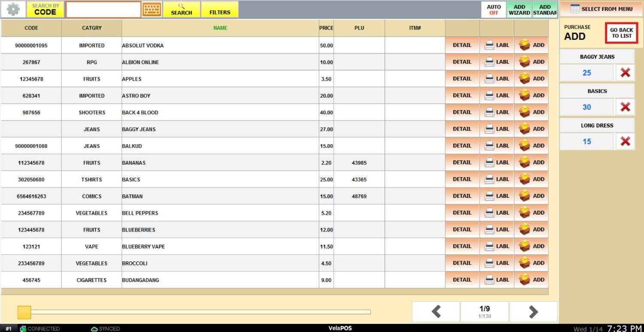Sort by the CATGRY column header

pos(91,28)
